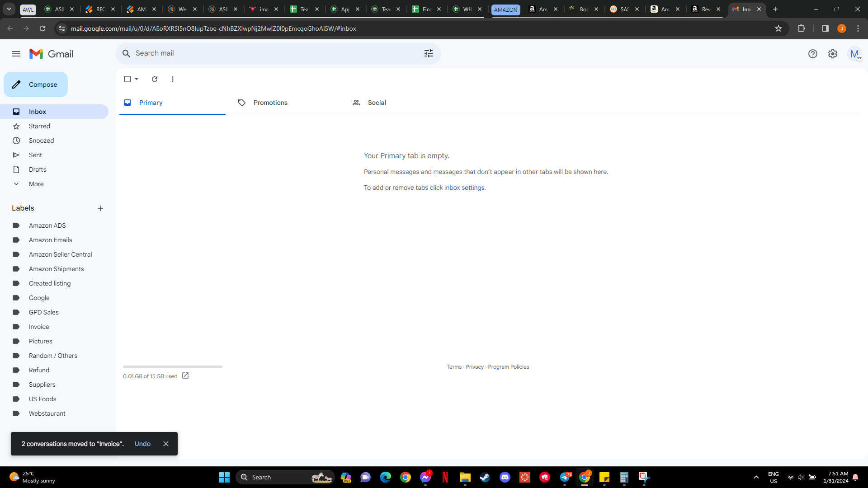This screenshot has height=488, width=868.
Task: Show hidden system tray icons
Action: coord(756,477)
